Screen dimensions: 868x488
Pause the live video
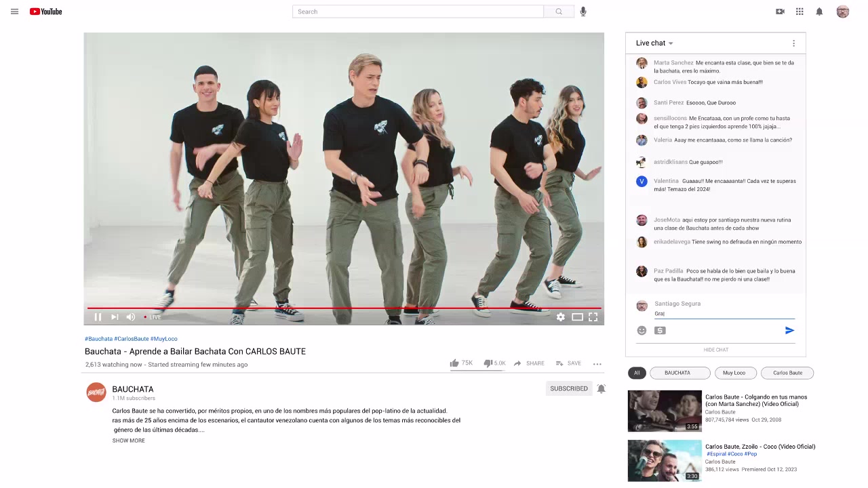click(x=98, y=317)
